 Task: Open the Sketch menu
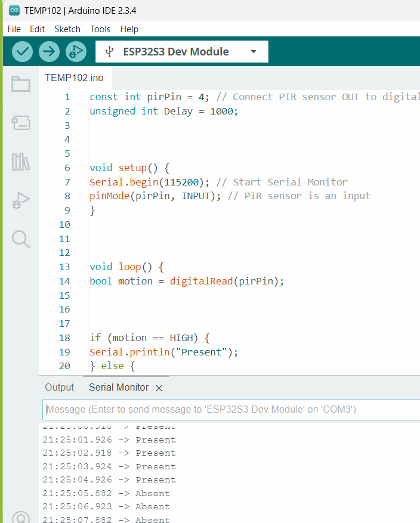pyautogui.click(x=67, y=29)
